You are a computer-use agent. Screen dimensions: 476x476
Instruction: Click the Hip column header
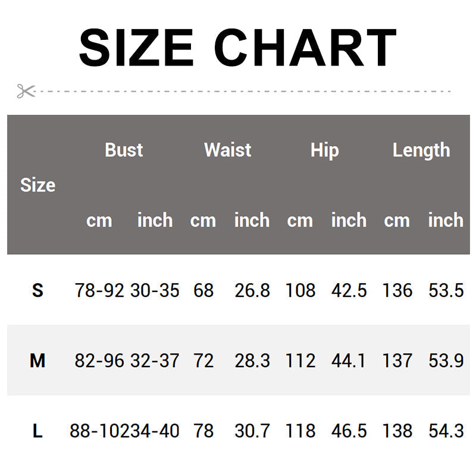[324, 150]
